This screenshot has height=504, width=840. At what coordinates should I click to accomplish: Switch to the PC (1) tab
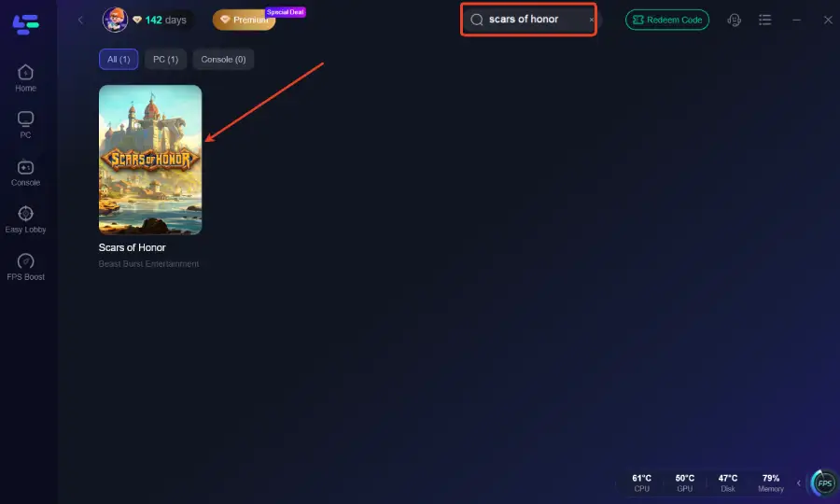[166, 59]
